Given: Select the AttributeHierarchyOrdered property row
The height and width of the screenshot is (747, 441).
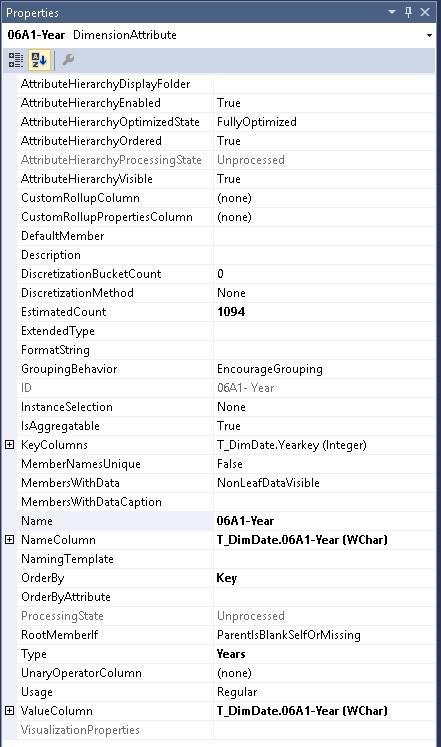Looking at the screenshot, I should 226,141.
